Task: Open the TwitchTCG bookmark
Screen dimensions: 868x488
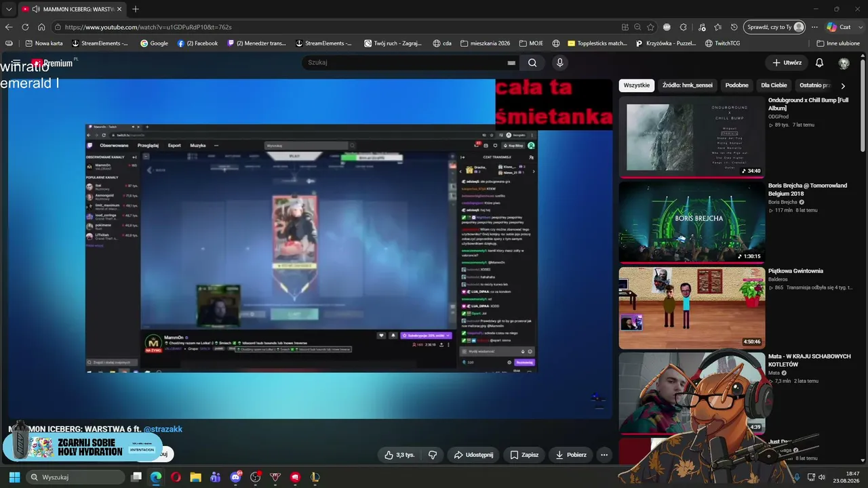Action: tap(722, 43)
